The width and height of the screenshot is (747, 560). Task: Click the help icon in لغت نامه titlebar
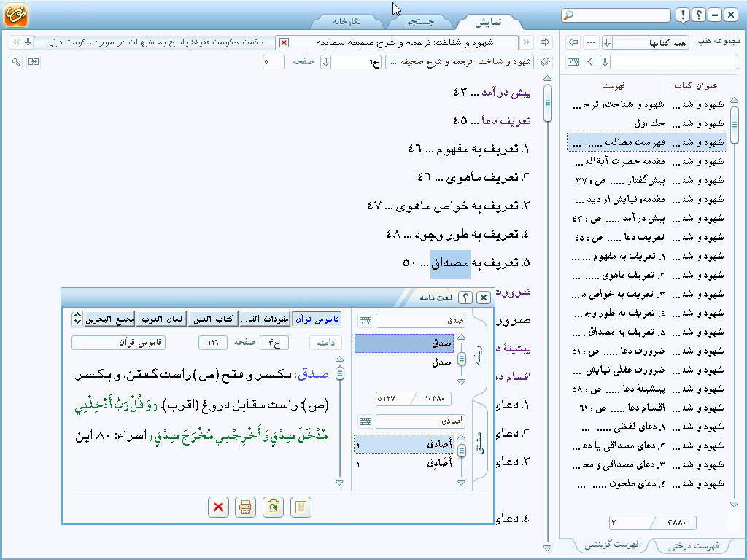pyautogui.click(x=465, y=297)
